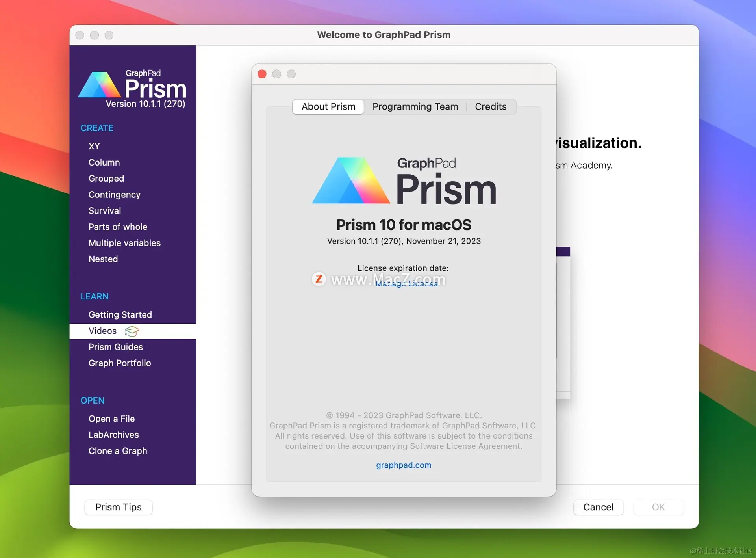Click the OPEN section heading
This screenshot has height=558, width=756.
(x=93, y=400)
